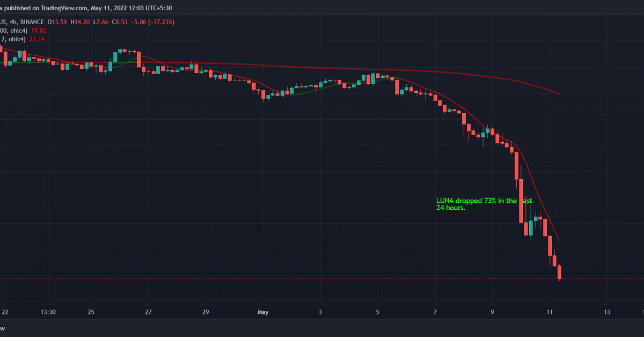Click the last red candle at chart bottom
Viewport: 644px width, 337px height.
(559, 272)
